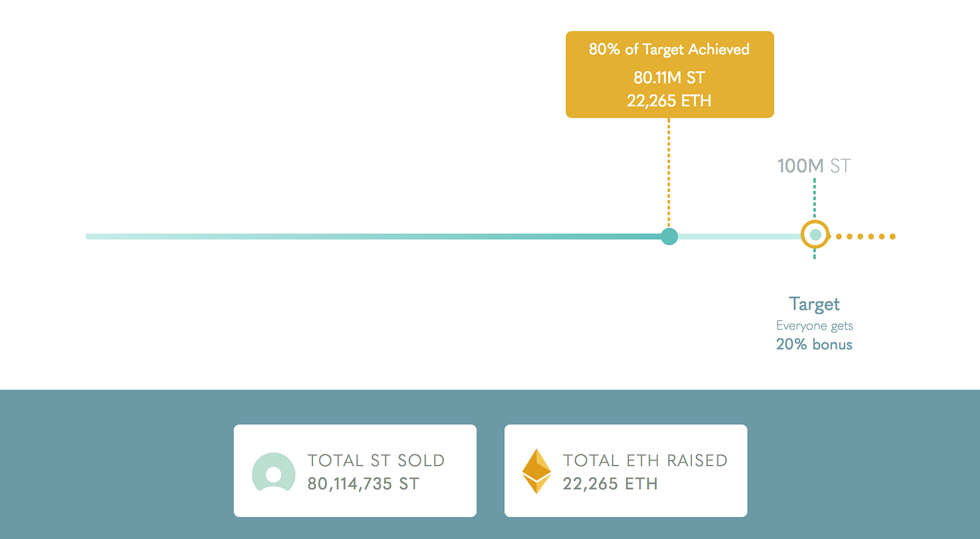Click the teal dashed line above target
This screenshot has height=539, width=980.
(x=814, y=198)
